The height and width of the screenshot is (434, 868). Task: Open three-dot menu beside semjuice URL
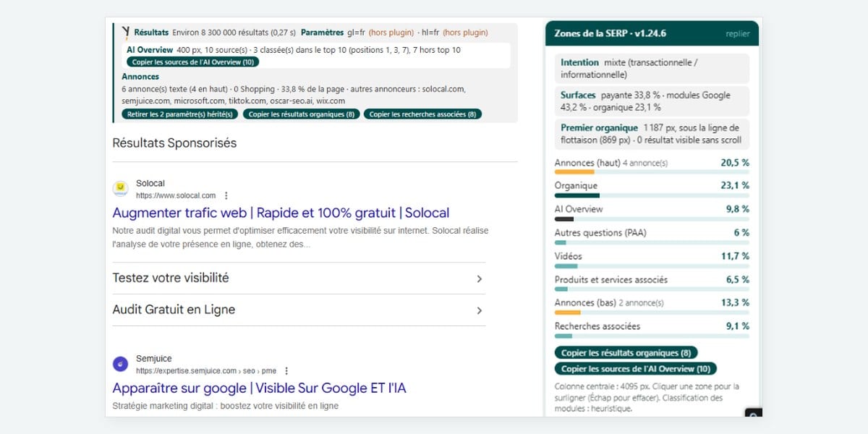286,370
